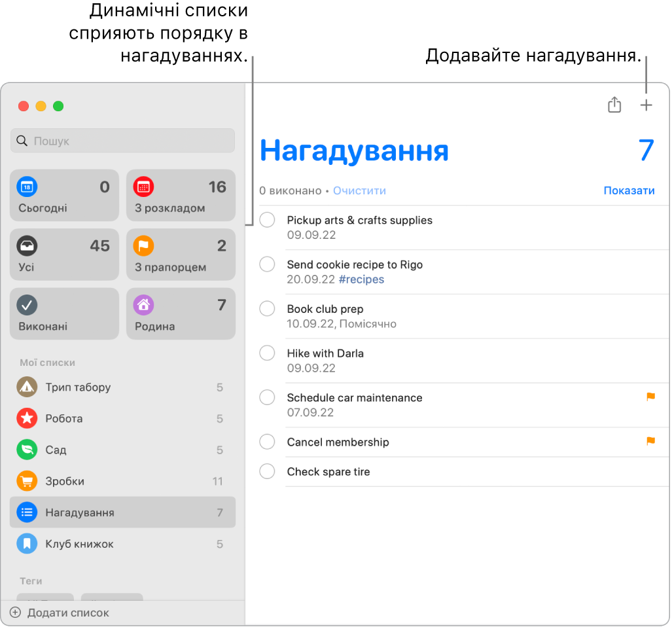Click the Родина house icon
Screen dimensions: 672x627
point(143,306)
